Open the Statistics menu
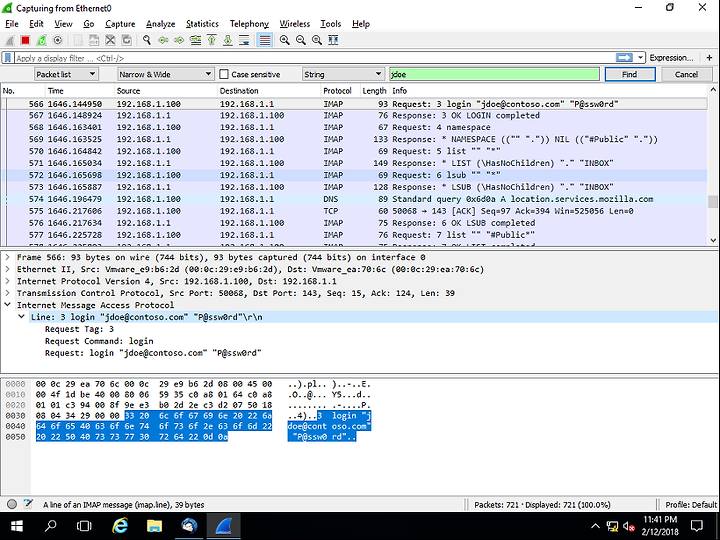This screenshot has height=540, width=720. pos(202,24)
